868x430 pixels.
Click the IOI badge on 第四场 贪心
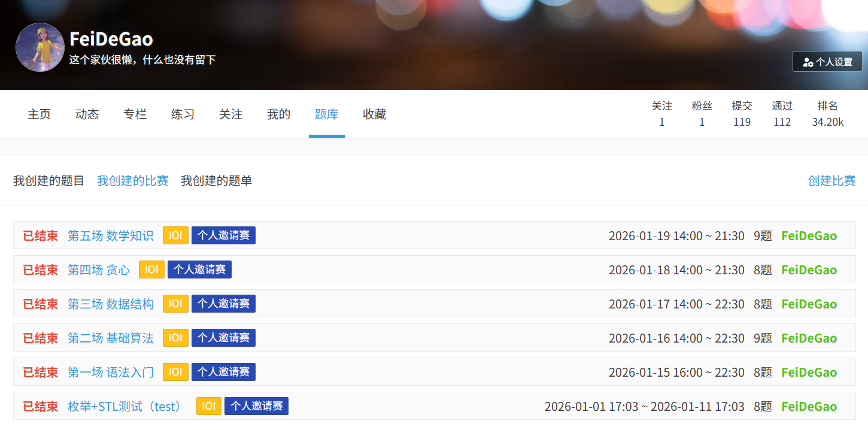(x=151, y=270)
